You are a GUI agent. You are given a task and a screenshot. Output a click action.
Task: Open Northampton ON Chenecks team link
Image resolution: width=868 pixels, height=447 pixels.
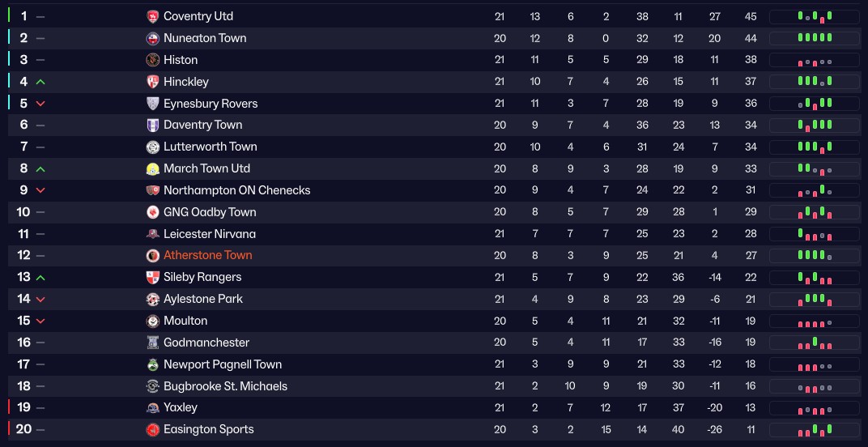[x=236, y=190]
